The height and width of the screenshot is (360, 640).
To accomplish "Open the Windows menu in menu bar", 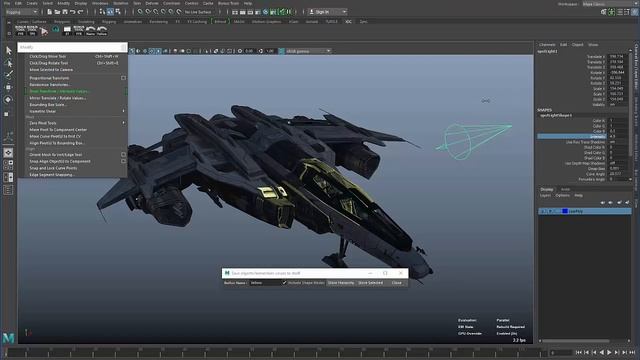I will [x=100, y=3].
